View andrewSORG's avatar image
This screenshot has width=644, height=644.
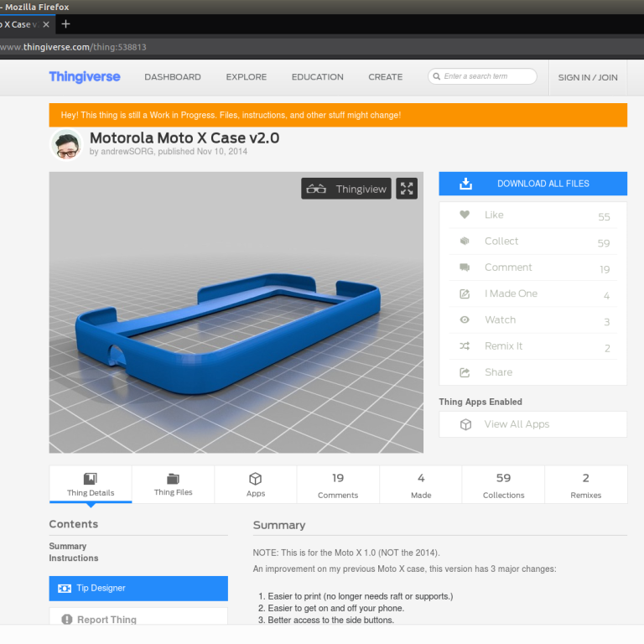(66, 144)
